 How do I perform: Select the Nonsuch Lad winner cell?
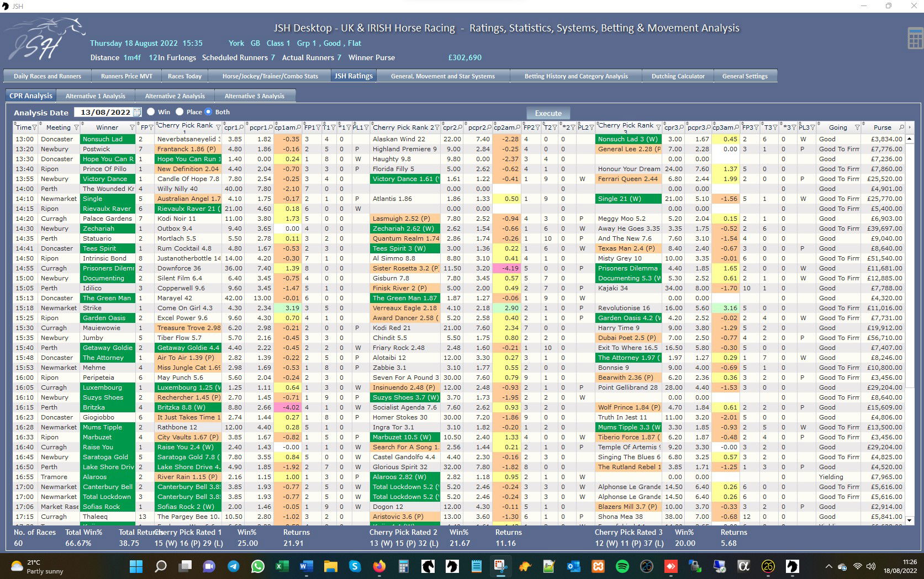[x=108, y=139]
